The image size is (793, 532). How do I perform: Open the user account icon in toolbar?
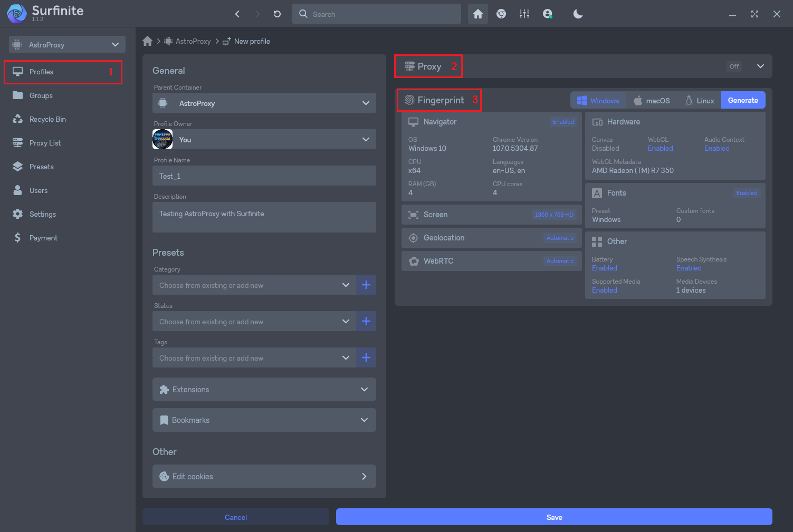tap(548, 14)
